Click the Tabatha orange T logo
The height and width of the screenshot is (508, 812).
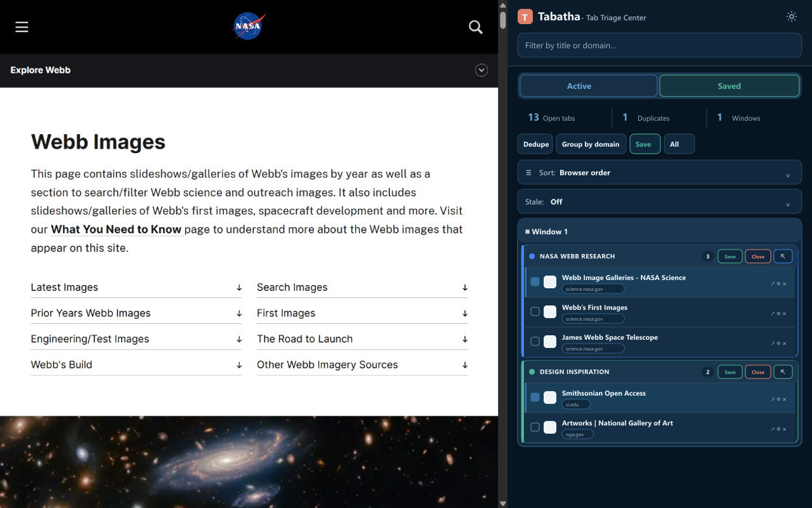pos(525,17)
